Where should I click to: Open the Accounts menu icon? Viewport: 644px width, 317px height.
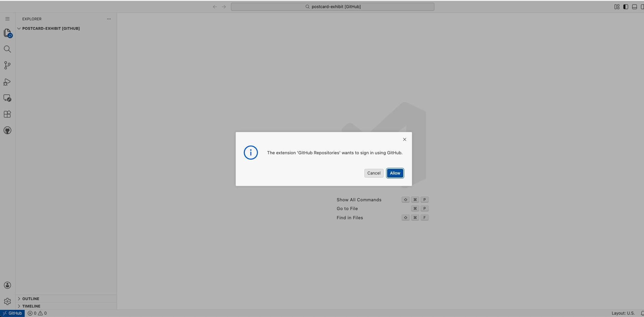click(7, 285)
